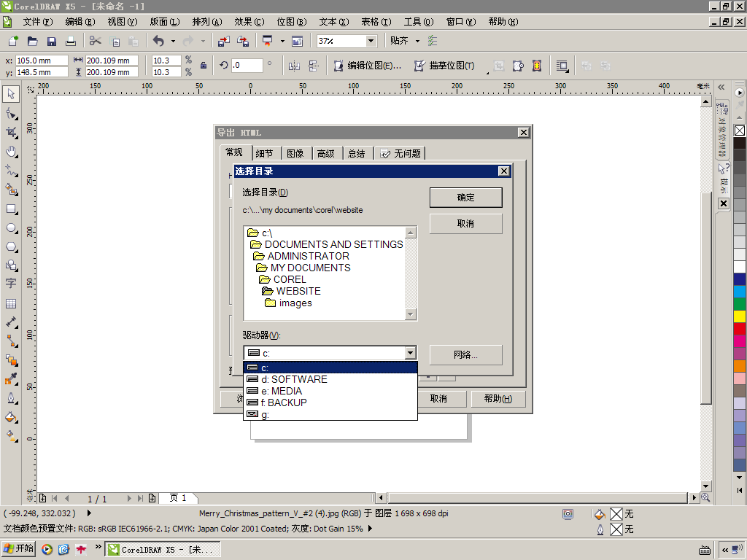Click the Network (网络...) button
The height and width of the screenshot is (560, 747).
coord(466,355)
